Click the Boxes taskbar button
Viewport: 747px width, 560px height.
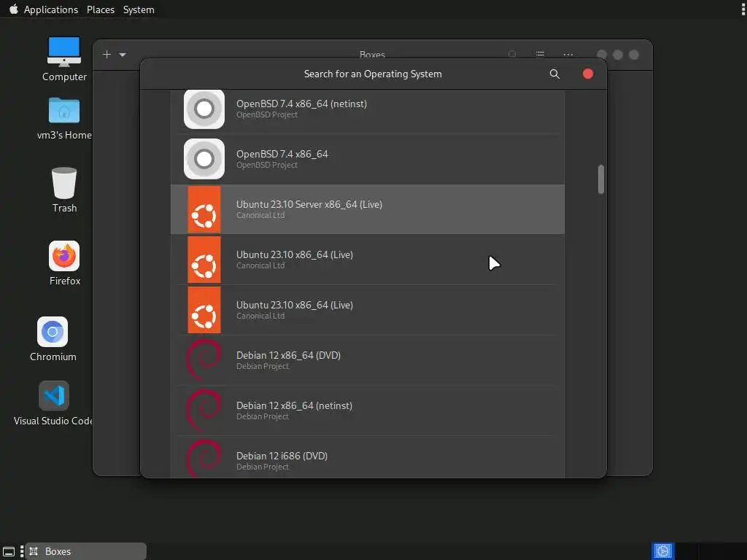click(x=86, y=551)
